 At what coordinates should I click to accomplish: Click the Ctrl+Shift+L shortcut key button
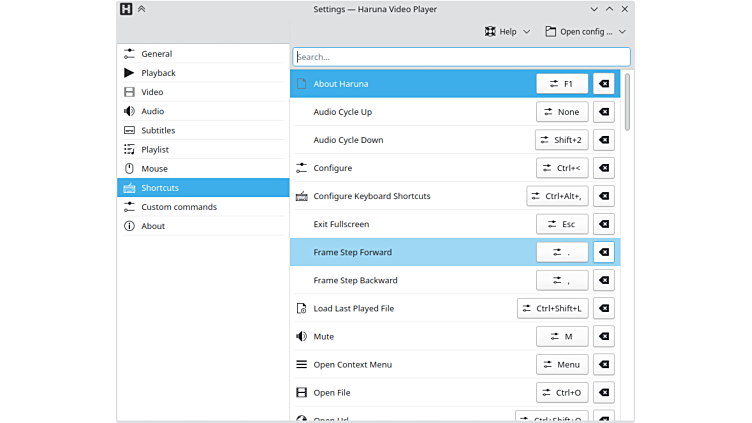tap(551, 309)
